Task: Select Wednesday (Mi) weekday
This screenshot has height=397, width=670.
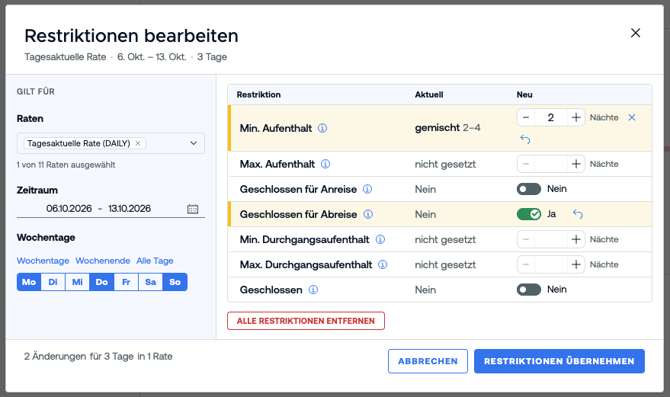Action: pos(77,282)
